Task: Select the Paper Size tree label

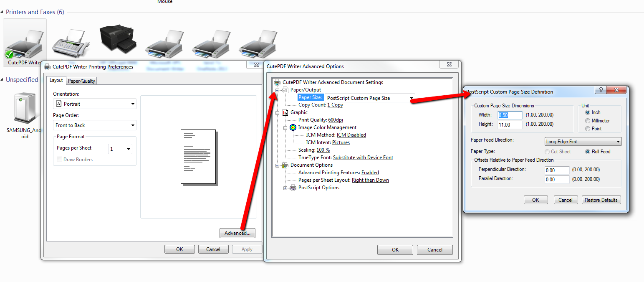Action: [x=310, y=97]
